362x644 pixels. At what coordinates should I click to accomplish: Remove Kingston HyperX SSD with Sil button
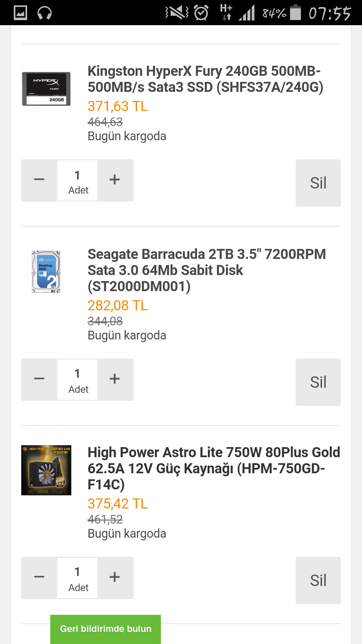(x=318, y=183)
